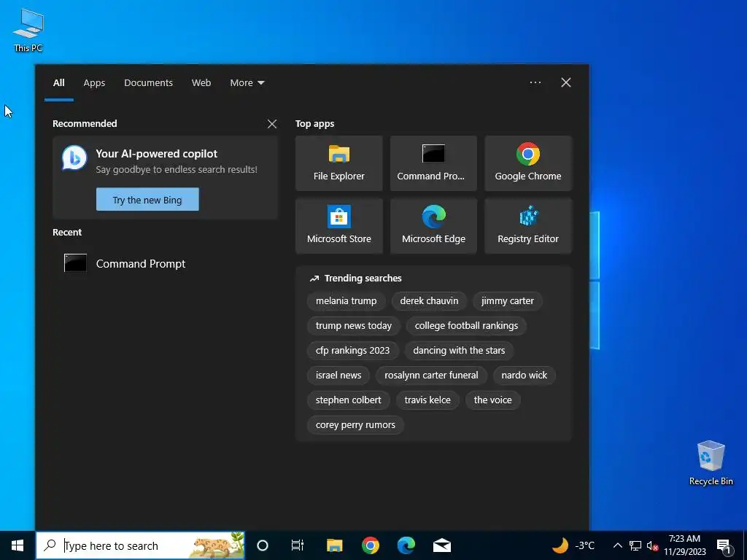Switch to the Apps tab

click(94, 83)
